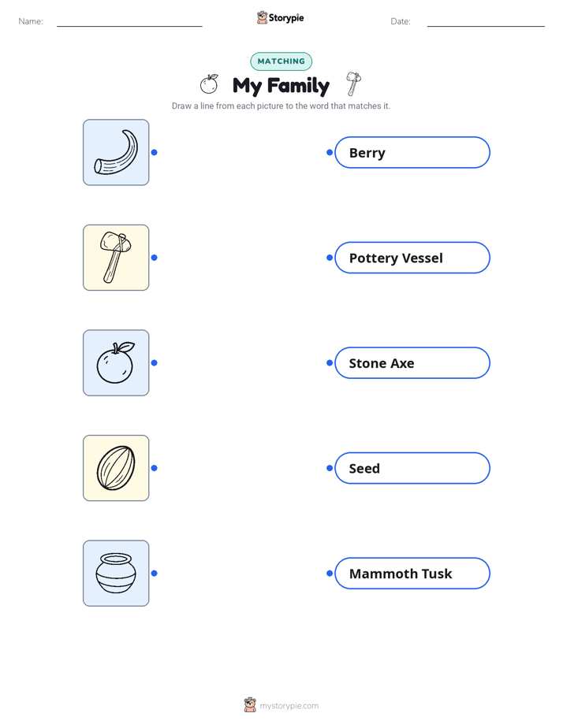Select the Pottery Vessel word box
Screen dimensions: 563x728
tap(412, 258)
